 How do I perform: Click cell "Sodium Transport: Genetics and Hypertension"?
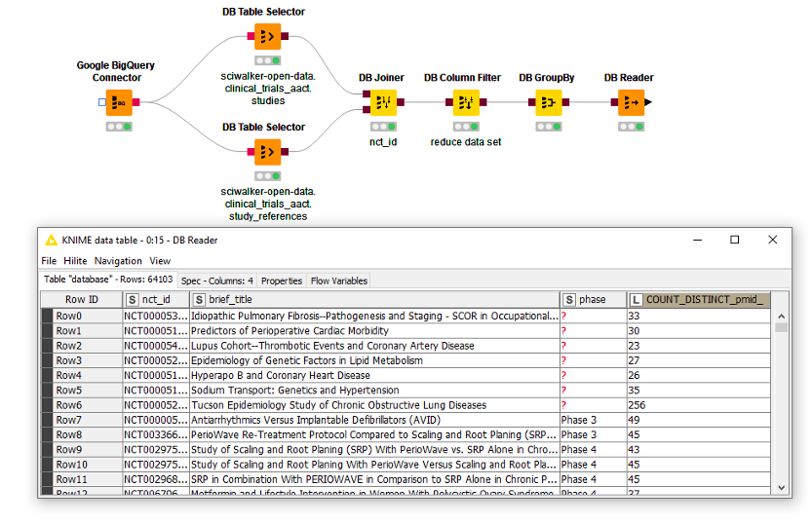click(375, 391)
